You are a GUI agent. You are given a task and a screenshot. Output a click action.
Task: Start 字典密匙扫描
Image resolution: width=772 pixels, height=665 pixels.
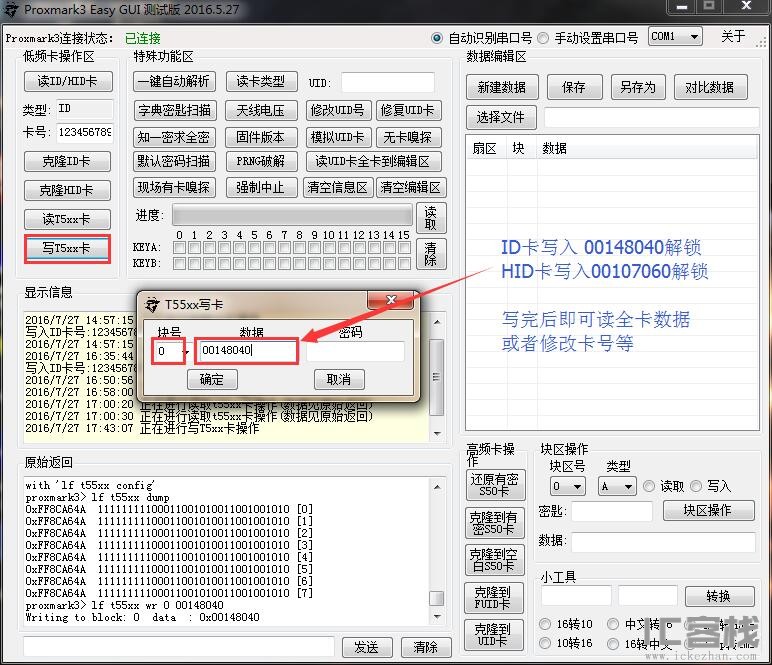(x=174, y=110)
